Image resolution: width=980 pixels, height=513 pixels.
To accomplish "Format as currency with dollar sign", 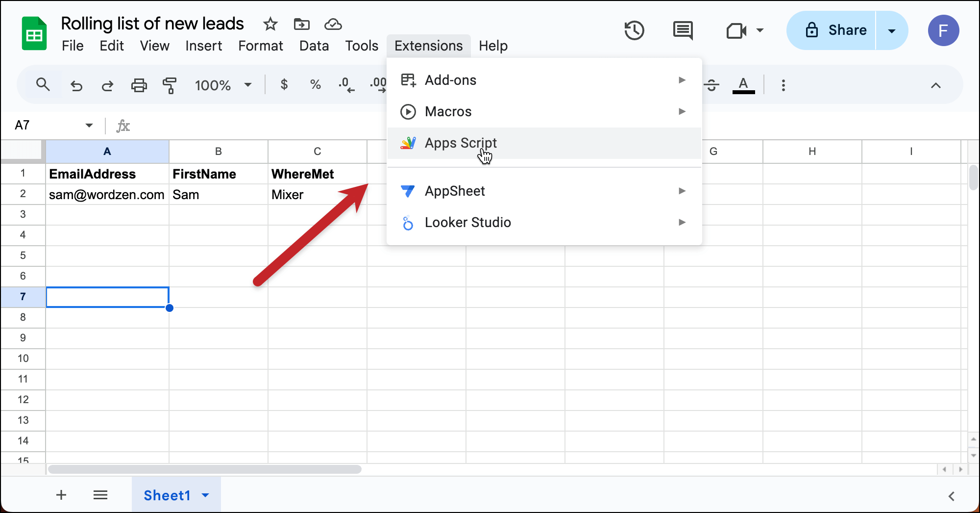I will [284, 85].
